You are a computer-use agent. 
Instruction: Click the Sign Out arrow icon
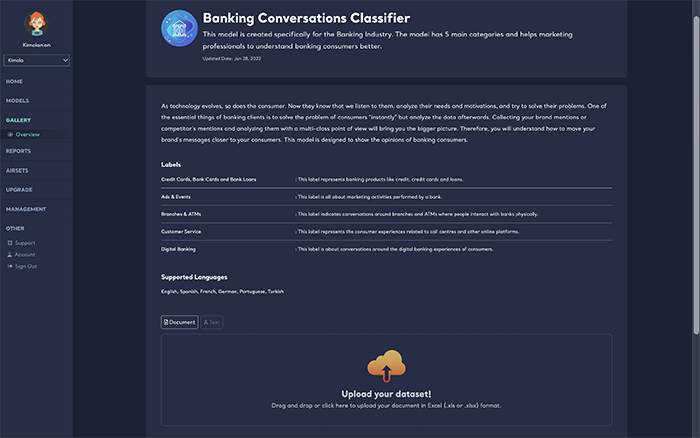click(10, 266)
